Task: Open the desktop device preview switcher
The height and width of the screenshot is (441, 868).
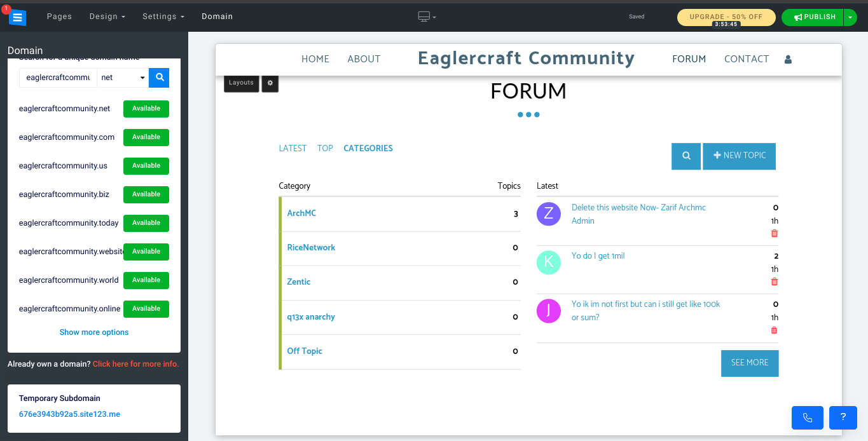Action: pos(427,17)
